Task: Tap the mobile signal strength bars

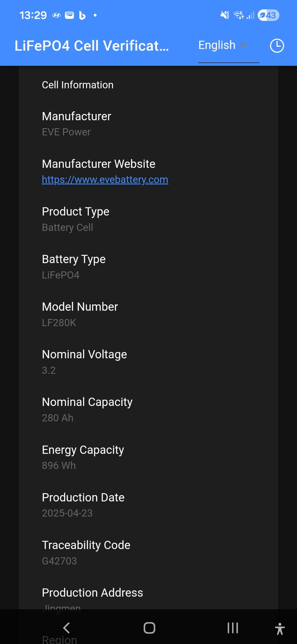Action: (x=251, y=15)
